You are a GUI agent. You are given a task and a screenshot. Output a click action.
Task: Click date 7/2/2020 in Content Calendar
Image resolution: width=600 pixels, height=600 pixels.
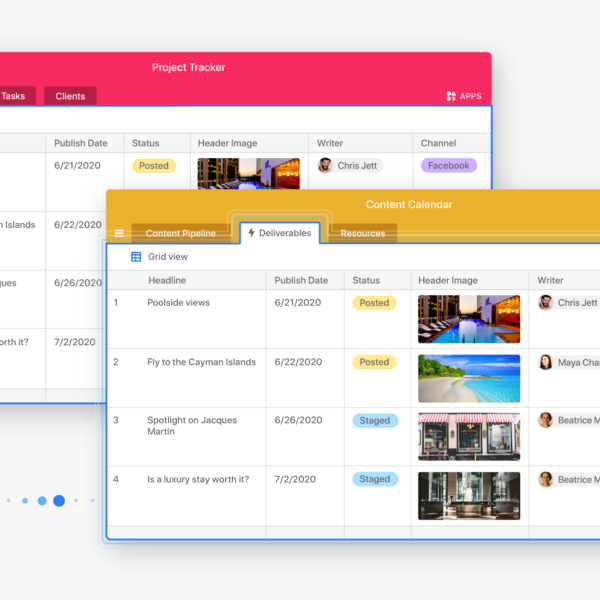click(295, 479)
